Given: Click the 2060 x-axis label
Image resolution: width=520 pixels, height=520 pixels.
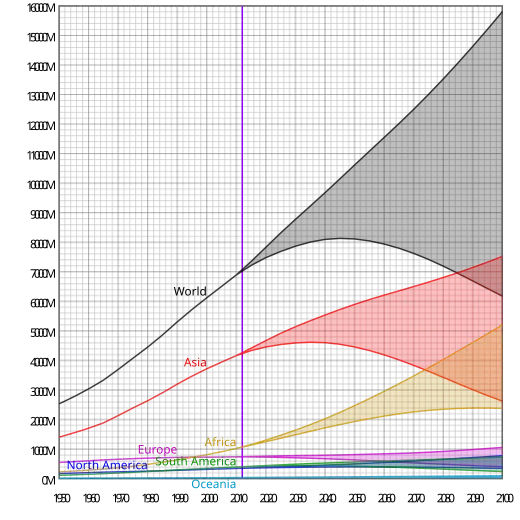Looking at the screenshot, I should [x=387, y=498].
